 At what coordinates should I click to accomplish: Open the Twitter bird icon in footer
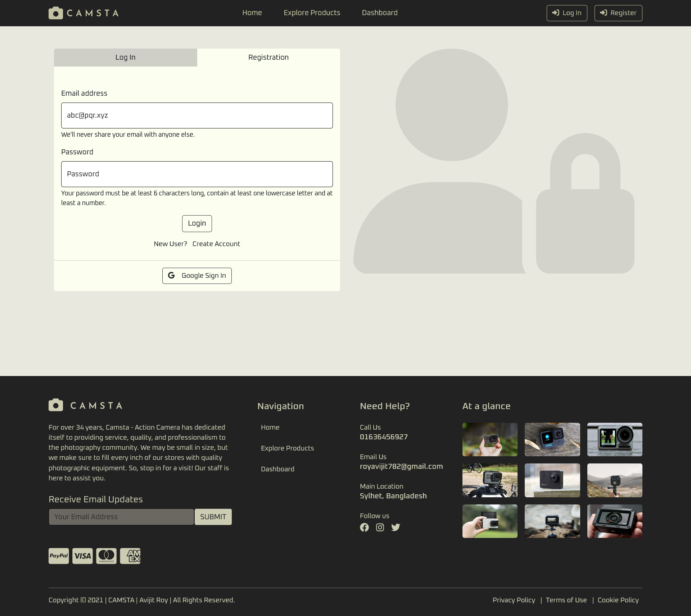tap(396, 527)
